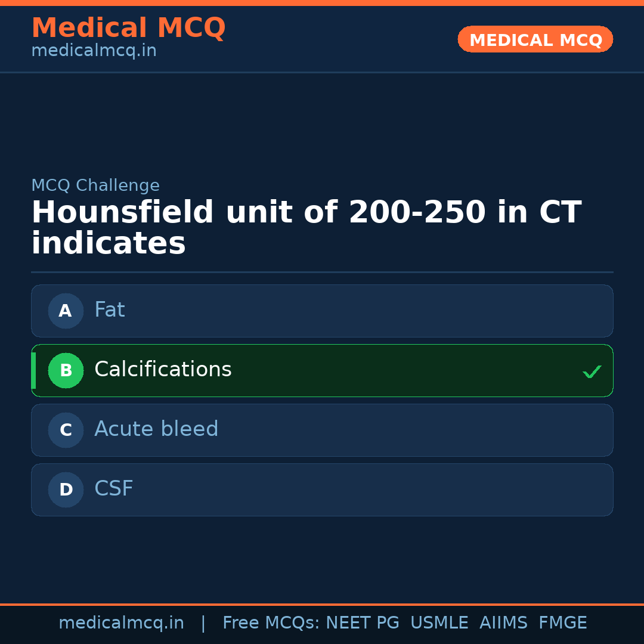Open the Medical MCQ title logo
Viewport: 644px width, 644px height.
pyautogui.click(x=128, y=28)
